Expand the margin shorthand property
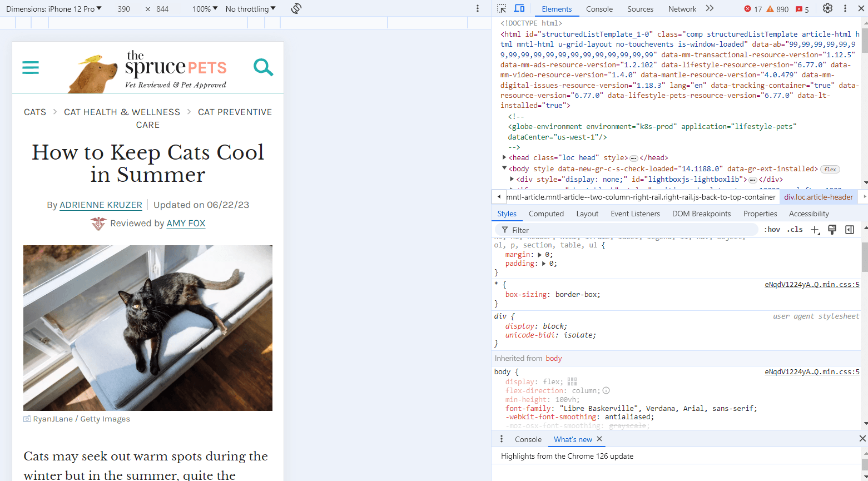Image resolution: width=868 pixels, height=481 pixels. click(539, 254)
